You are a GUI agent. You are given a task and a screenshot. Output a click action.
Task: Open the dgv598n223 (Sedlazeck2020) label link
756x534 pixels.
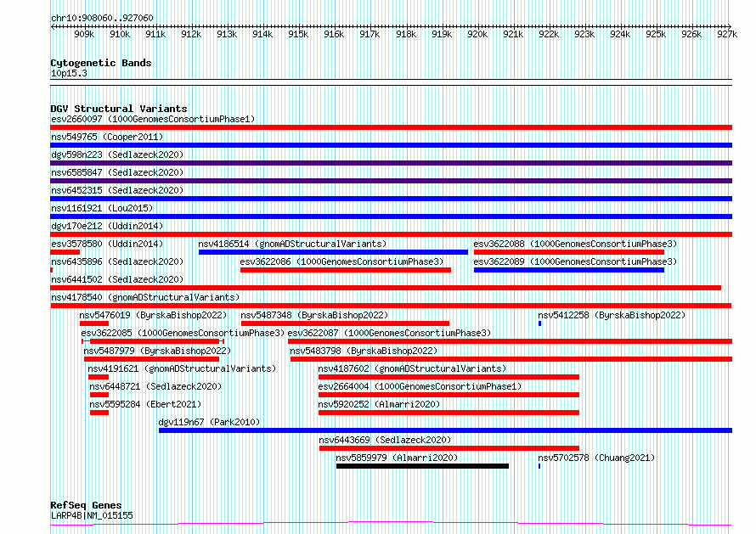click(117, 155)
